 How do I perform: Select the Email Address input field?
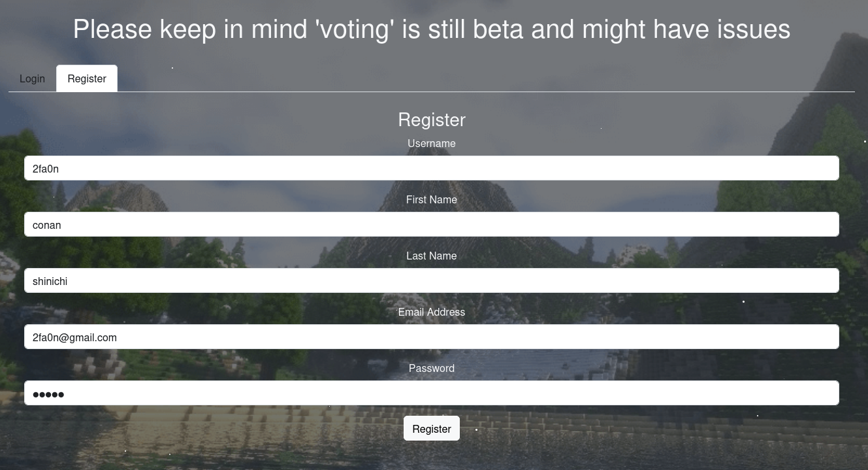coord(432,337)
